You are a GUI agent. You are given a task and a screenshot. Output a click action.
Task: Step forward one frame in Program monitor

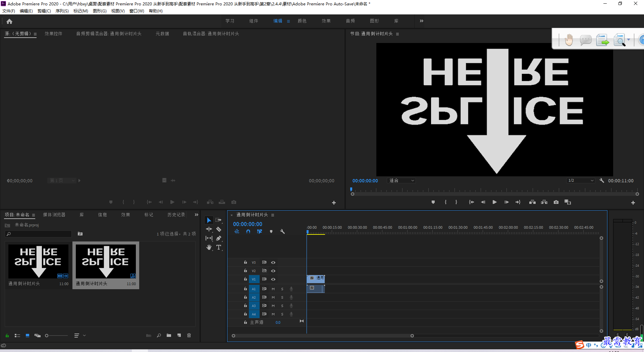click(x=506, y=202)
